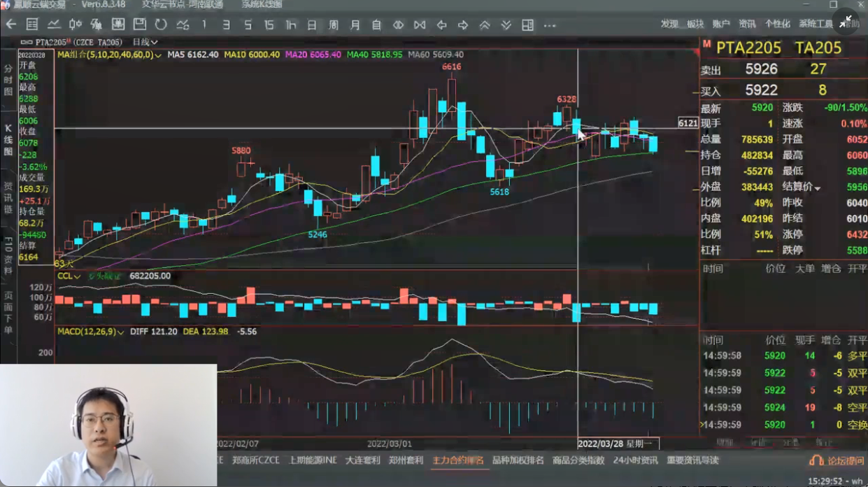Open the 账户 menu
This screenshot has height=487, width=868.
[721, 24]
